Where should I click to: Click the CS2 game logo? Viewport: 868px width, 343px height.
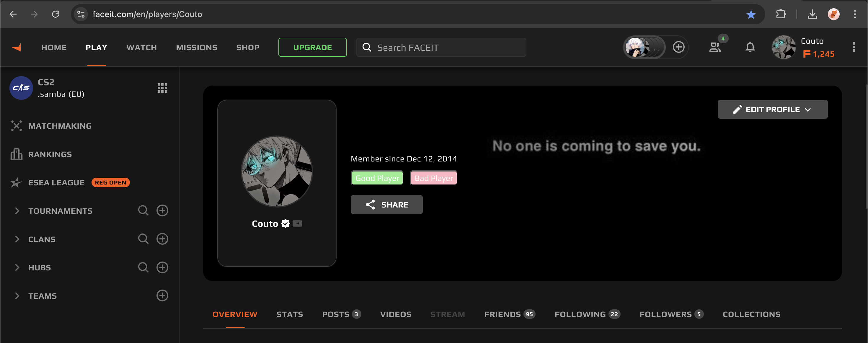[x=21, y=88]
